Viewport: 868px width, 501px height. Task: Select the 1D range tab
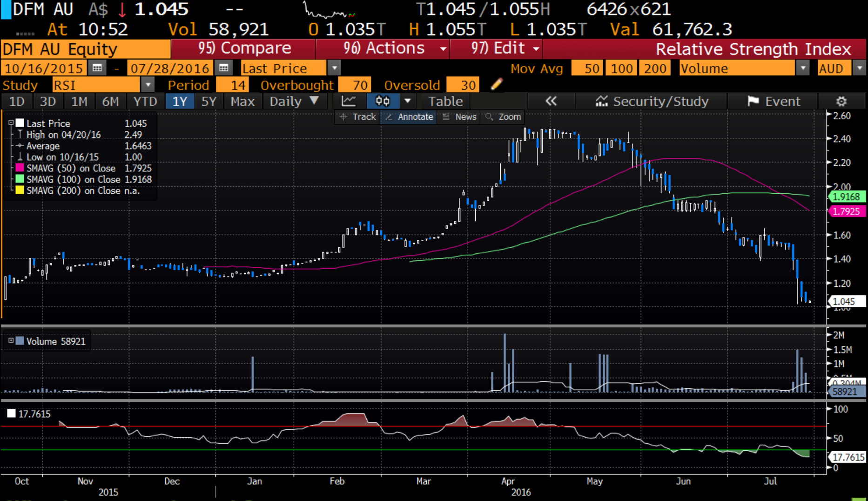point(17,101)
